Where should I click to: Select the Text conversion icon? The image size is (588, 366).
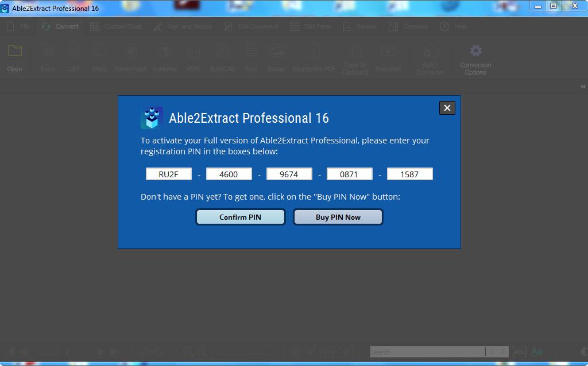point(251,50)
